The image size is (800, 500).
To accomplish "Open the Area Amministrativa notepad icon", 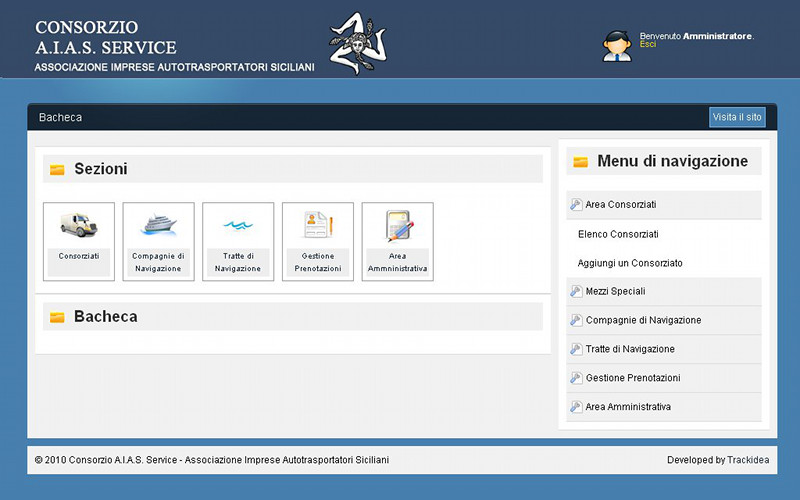I will (x=398, y=226).
